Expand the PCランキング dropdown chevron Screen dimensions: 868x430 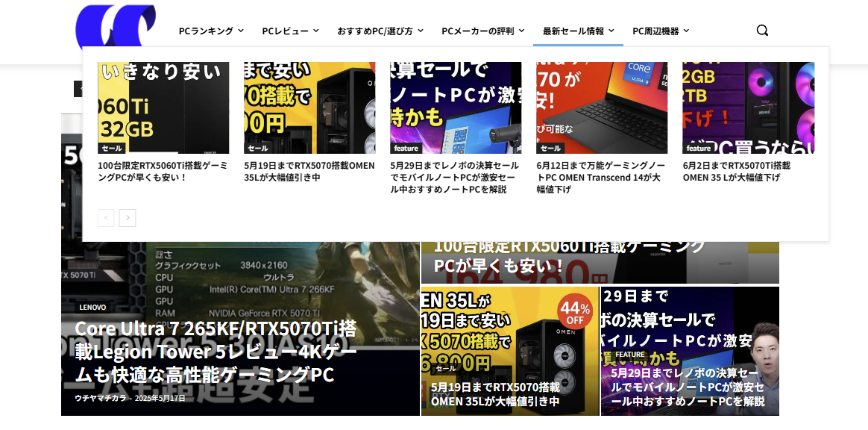click(x=241, y=31)
